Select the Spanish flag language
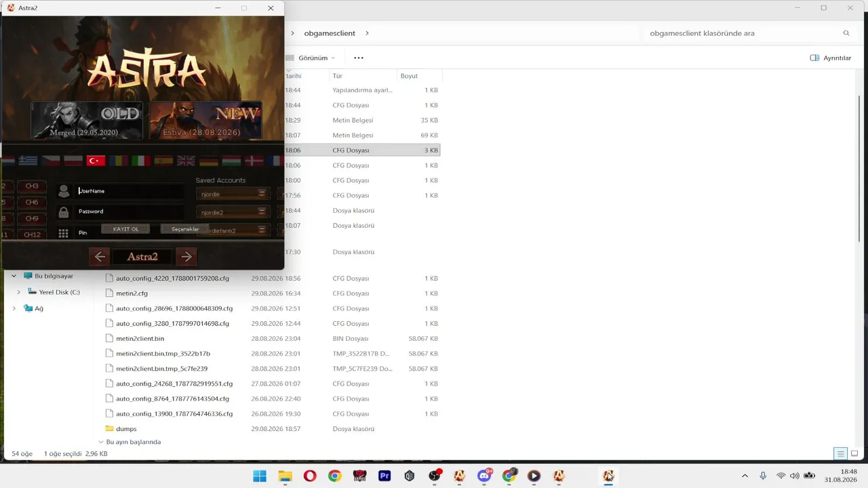Image resolution: width=868 pixels, height=488 pixels. [163, 161]
